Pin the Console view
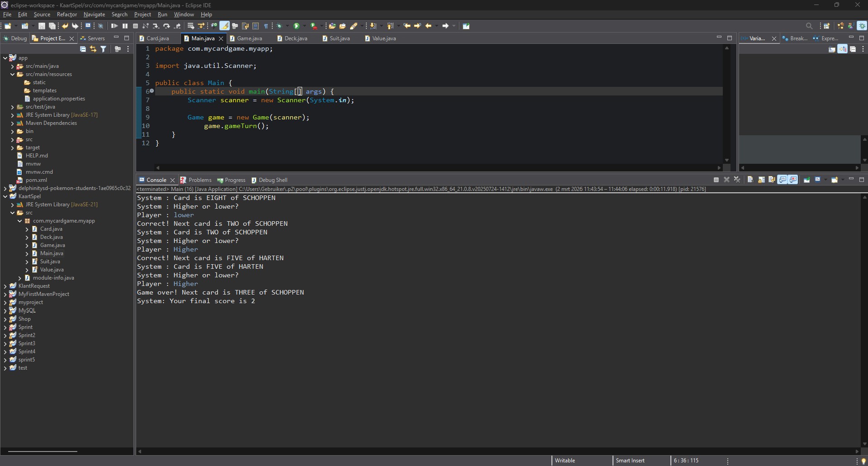868x466 pixels. [x=806, y=180]
